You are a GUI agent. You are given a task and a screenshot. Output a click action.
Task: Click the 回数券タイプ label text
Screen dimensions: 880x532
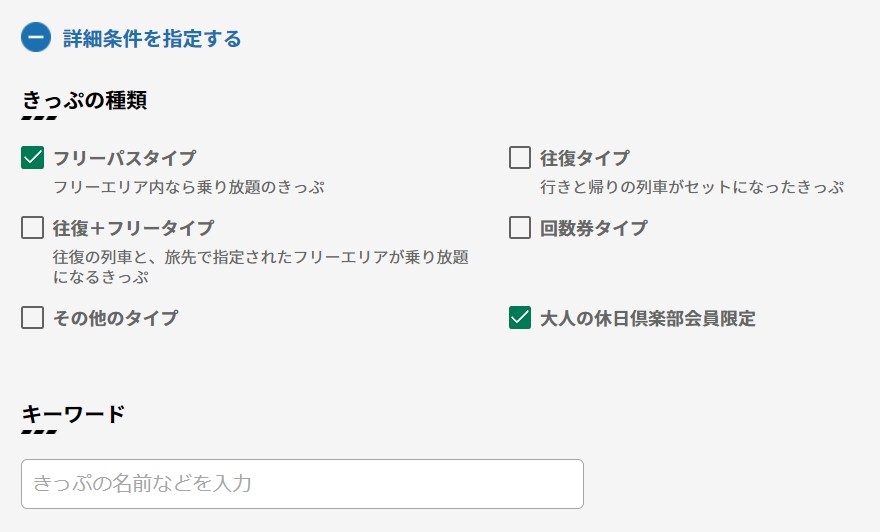point(594,228)
